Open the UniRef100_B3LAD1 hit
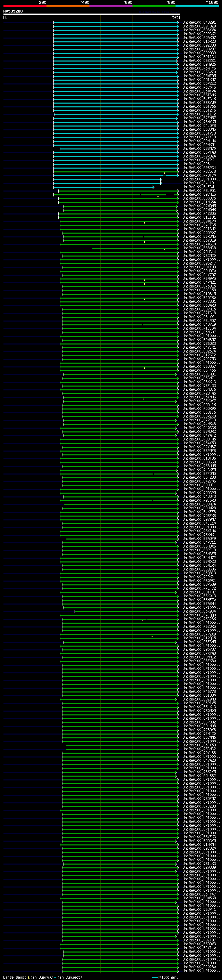Image resolution: width=222 pixels, height=980 pixels. point(199,374)
